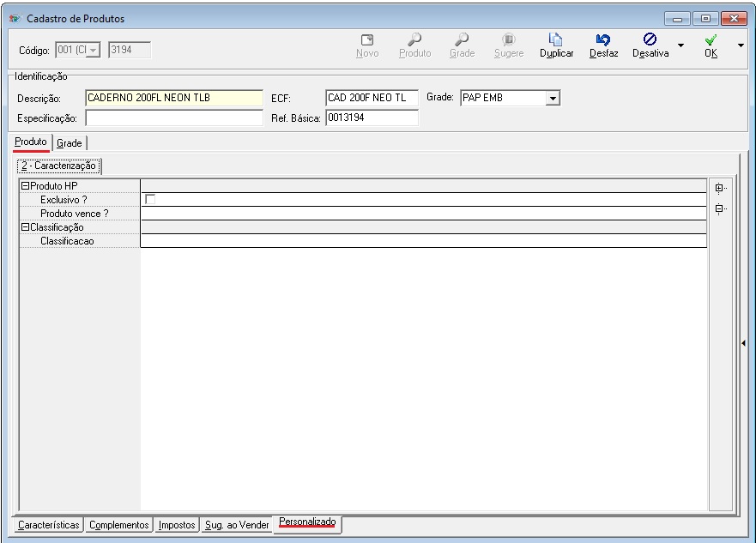Open the Produto search in toolbar
This screenshot has width=756, height=543.
[x=414, y=45]
